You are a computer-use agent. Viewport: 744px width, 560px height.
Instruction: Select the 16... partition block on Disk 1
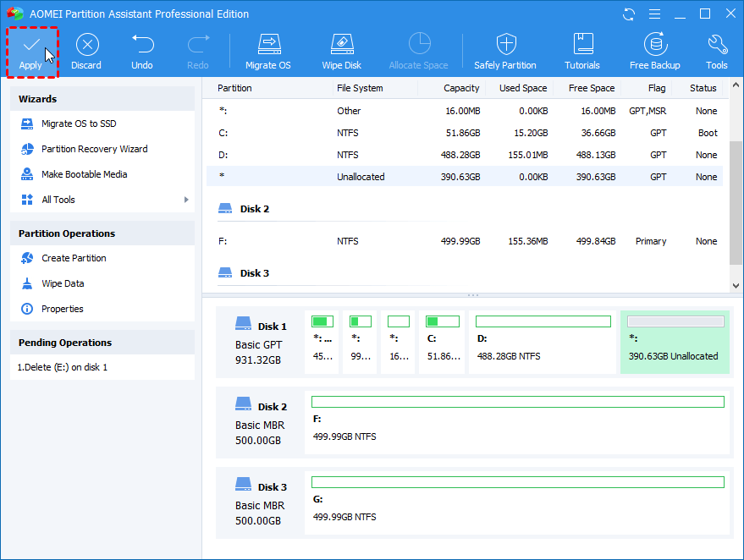[x=398, y=342]
